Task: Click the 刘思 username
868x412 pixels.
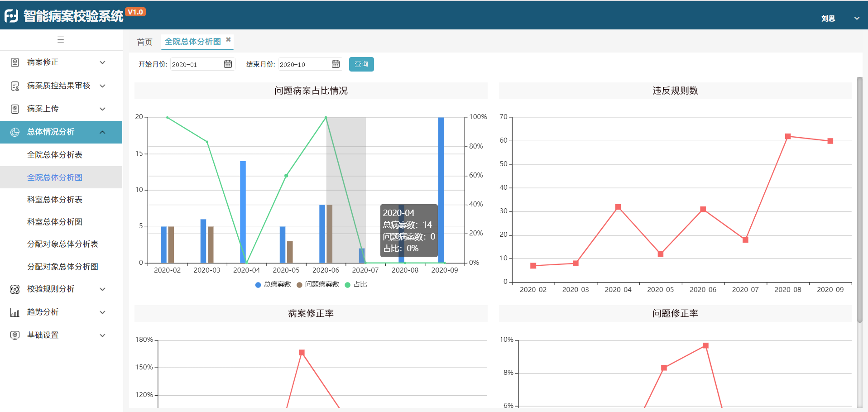Action: point(828,19)
